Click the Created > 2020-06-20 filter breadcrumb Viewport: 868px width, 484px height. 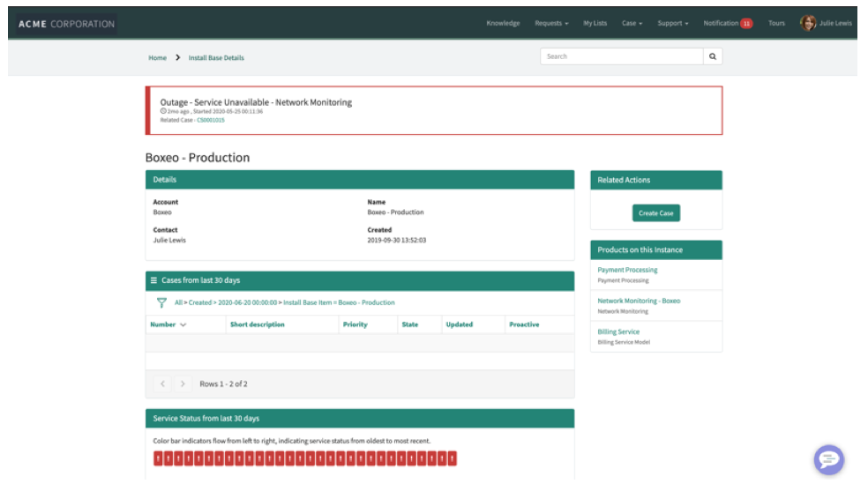(233, 302)
